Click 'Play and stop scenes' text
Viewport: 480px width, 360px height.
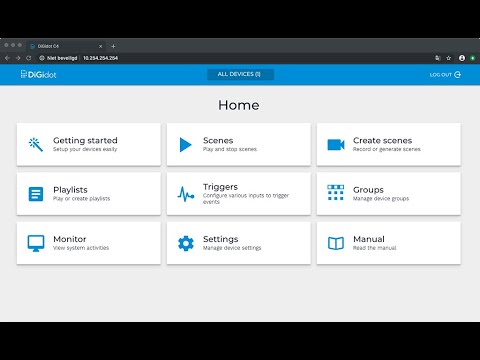click(x=230, y=149)
